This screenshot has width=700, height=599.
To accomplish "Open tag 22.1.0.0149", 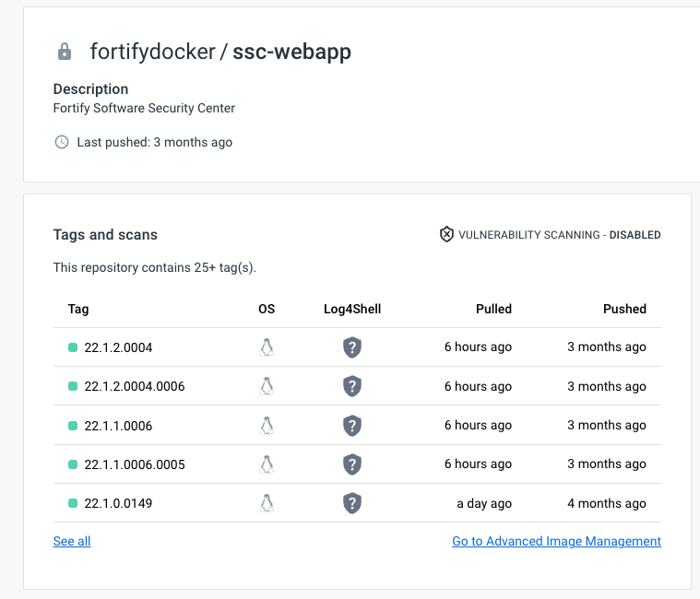I will click(x=118, y=503).
